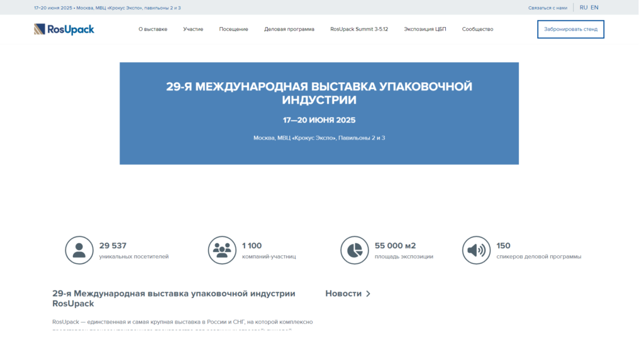This screenshot has width=644, height=362.
Task: Switch language to EN
Action: (x=594, y=8)
